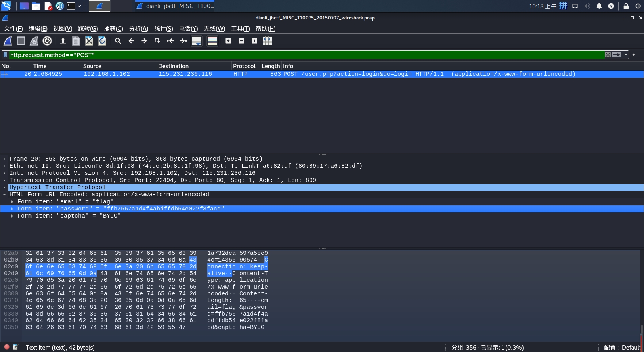Expand the "password" form item
The width and height of the screenshot is (644, 352).
tap(12, 209)
